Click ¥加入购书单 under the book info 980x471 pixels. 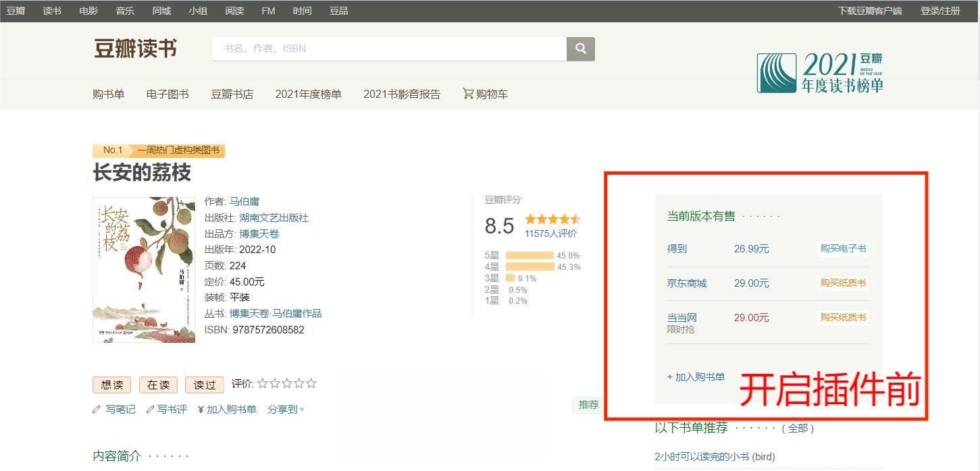227,409
